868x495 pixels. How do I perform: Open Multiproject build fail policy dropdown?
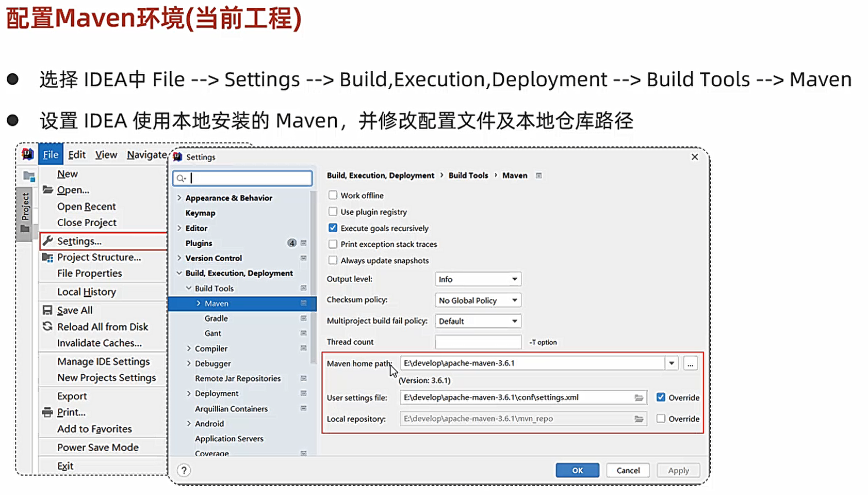pyautogui.click(x=478, y=321)
